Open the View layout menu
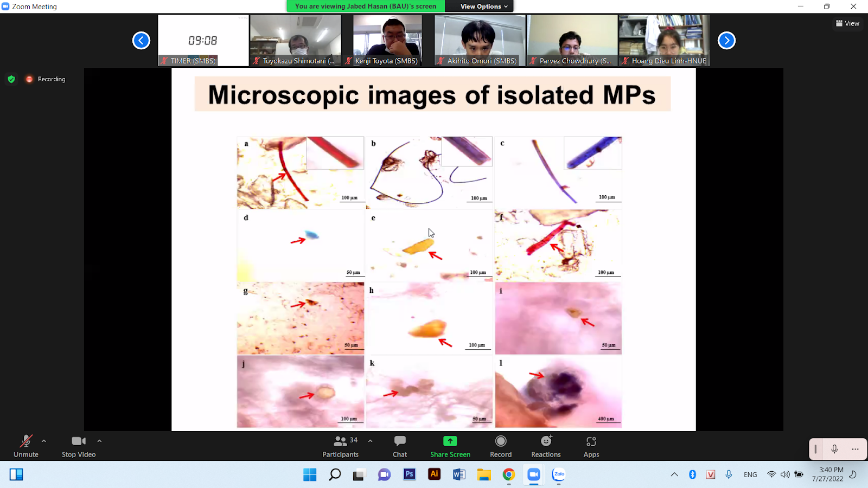Image resolution: width=868 pixels, height=488 pixels. pos(847,23)
